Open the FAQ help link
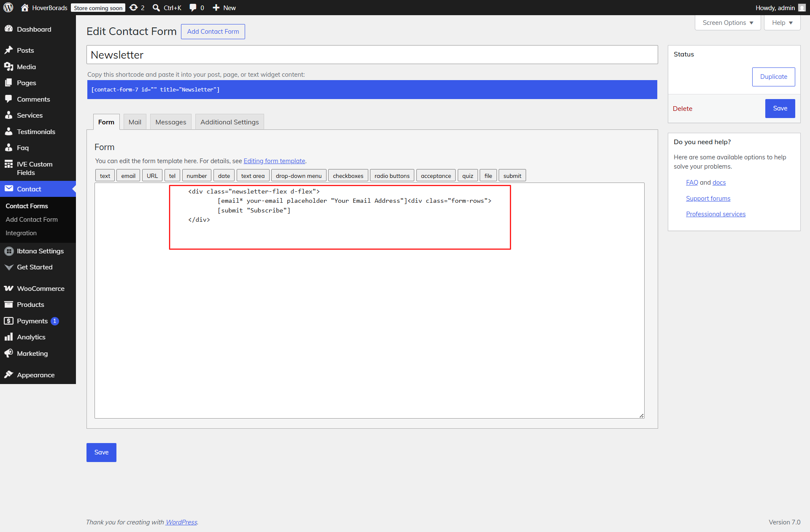Image resolution: width=810 pixels, height=532 pixels. 692,183
